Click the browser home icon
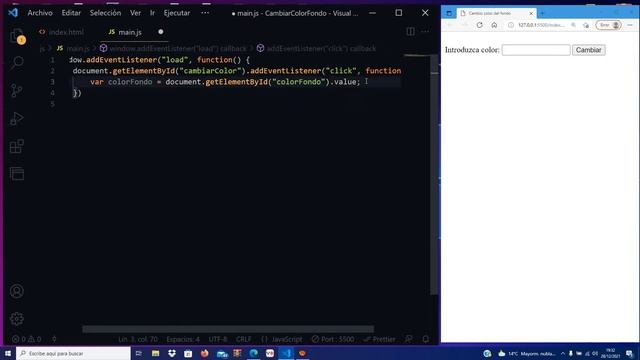Screen dimensions: 640x360 tap(494, 25)
